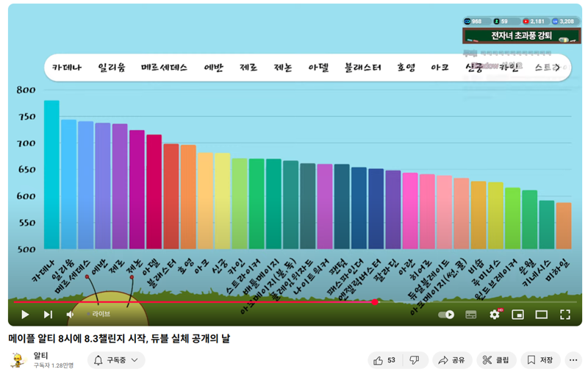Screen dimensions: 588x372
Task: Save the video with 저장
Action: [540, 360]
